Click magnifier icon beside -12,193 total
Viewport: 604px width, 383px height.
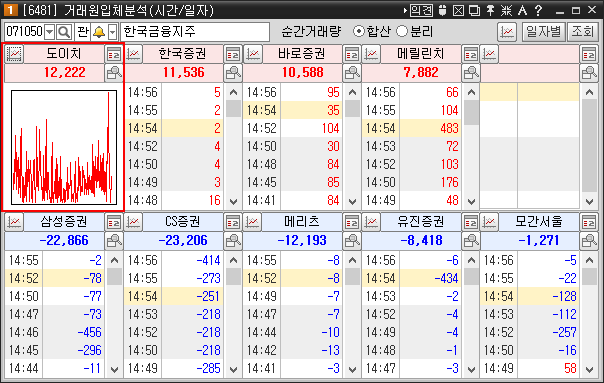tap(352, 240)
